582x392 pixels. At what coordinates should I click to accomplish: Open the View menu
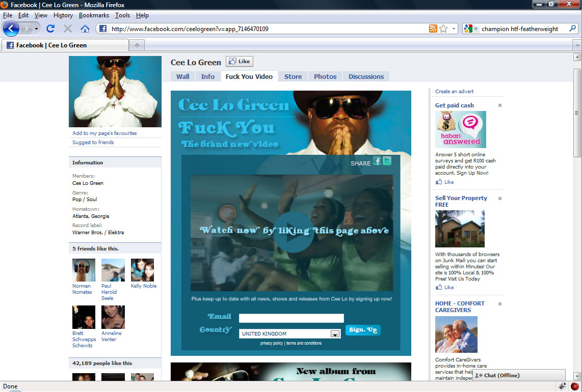(x=41, y=15)
